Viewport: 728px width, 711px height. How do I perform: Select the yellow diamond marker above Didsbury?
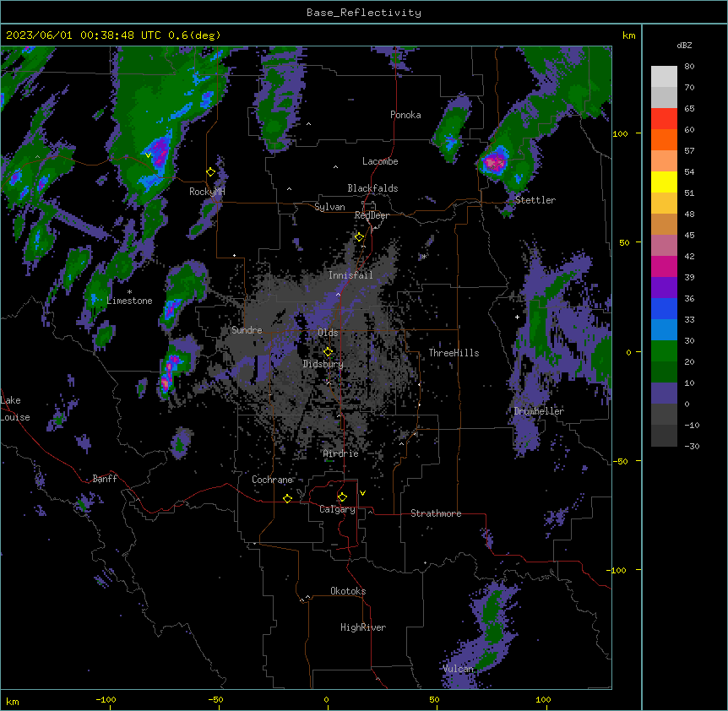click(x=328, y=351)
